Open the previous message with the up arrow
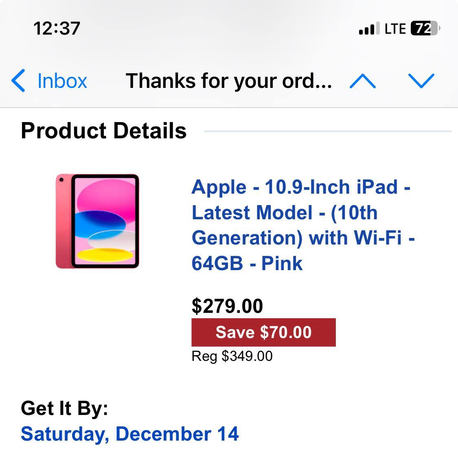458x476 pixels. (362, 81)
